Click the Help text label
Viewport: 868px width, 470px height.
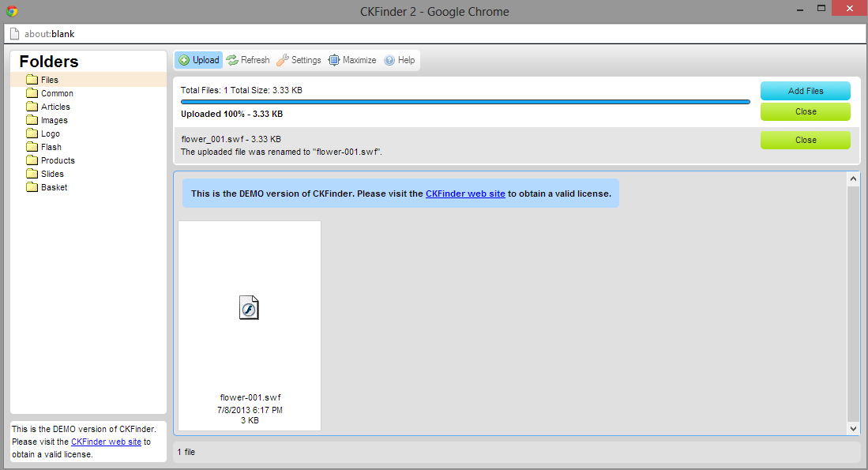pos(406,60)
